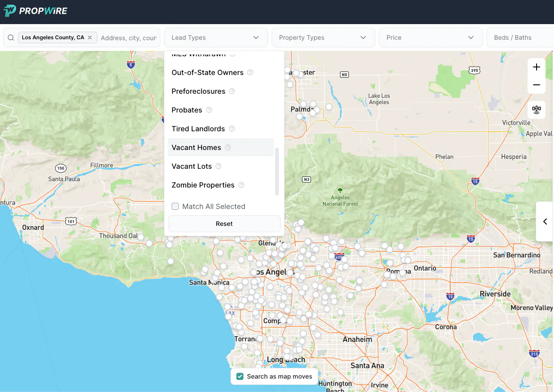Open the Property Types dropdown
Screen dimensions: 554x392
tap(323, 38)
